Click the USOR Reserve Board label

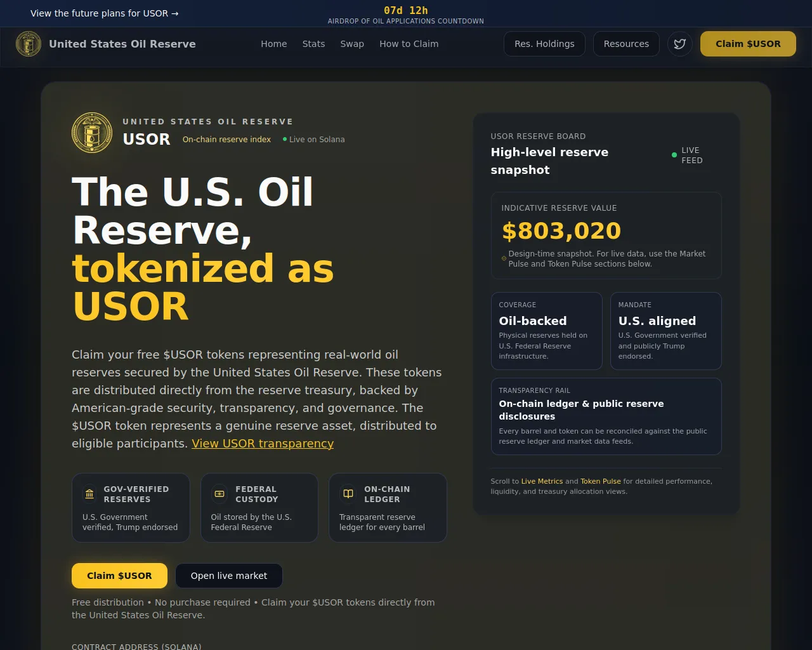click(538, 136)
